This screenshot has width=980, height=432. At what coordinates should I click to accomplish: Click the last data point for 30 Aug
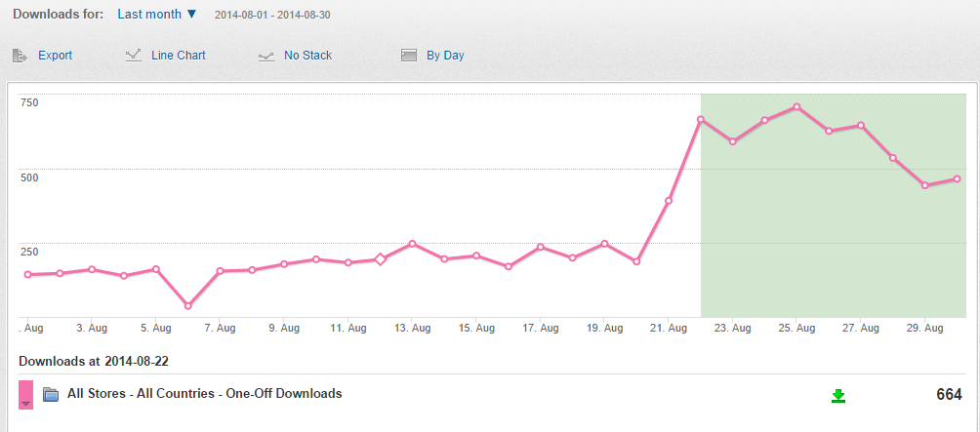tap(957, 179)
